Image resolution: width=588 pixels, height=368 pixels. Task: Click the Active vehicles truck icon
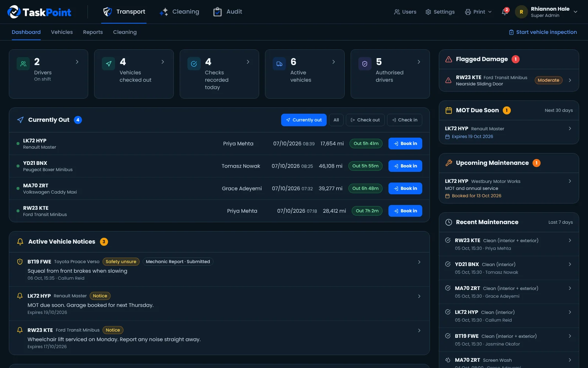click(279, 64)
